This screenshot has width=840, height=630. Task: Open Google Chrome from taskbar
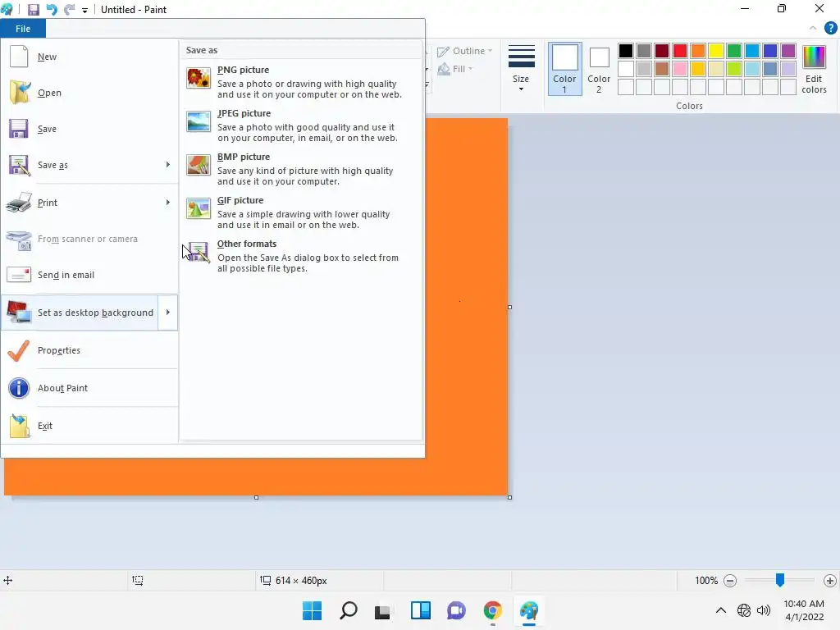[x=492, y=610]
